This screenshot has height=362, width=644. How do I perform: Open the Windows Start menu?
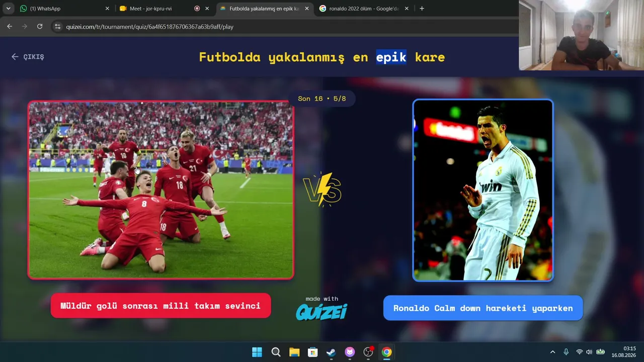click(257, 352)
